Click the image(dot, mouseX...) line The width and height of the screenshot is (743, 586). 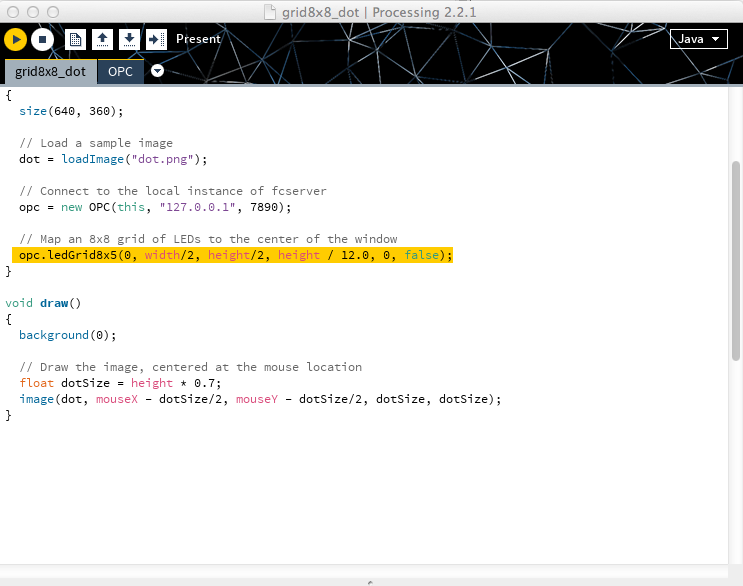click(x=260, y=399)
